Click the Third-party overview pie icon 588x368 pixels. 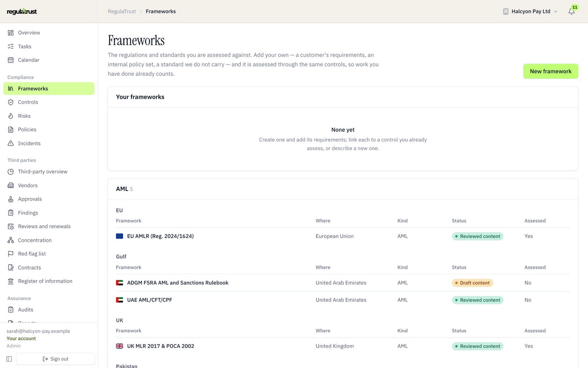pos(11,172)
